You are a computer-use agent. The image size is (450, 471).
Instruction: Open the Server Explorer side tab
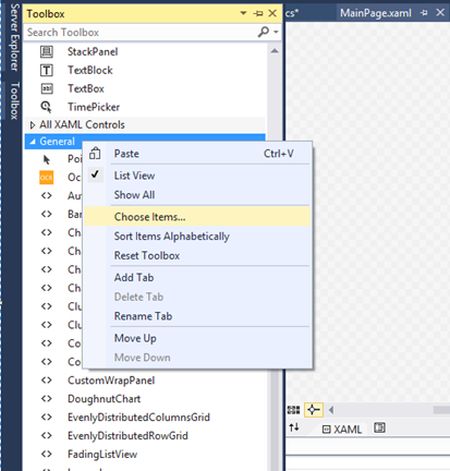13,38
